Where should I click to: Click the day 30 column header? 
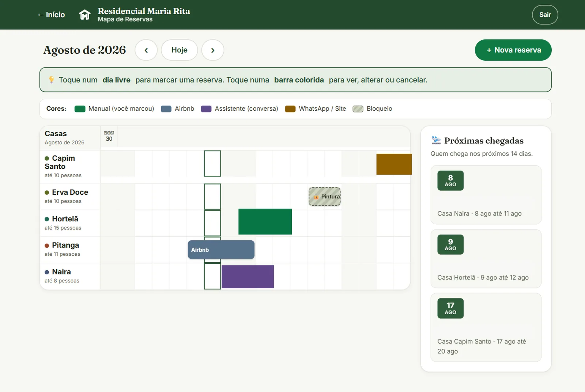(109, 136)
